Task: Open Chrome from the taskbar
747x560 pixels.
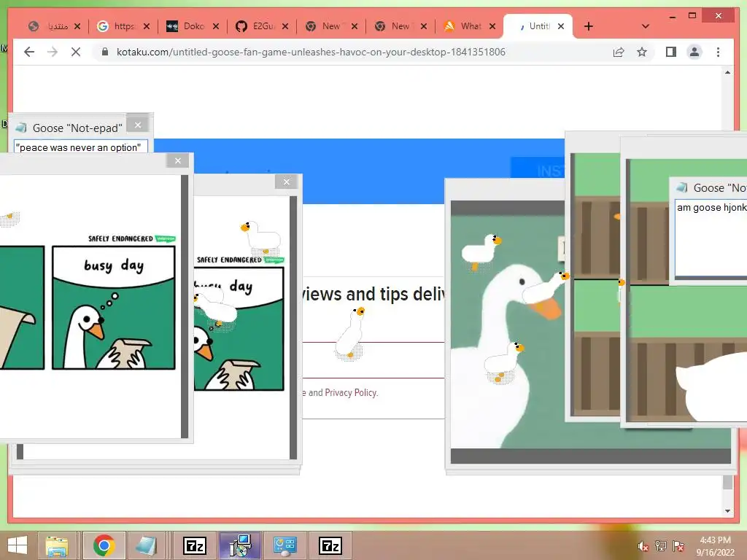Action: (104, 545)
